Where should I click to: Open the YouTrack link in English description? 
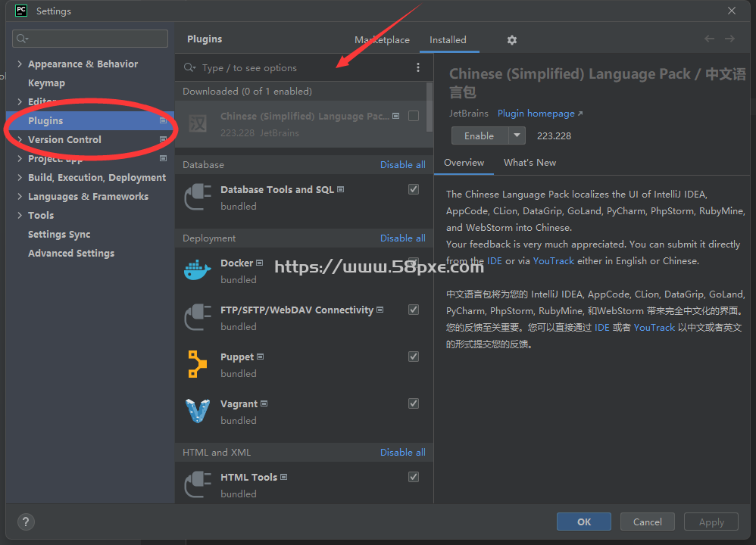[x=554, y=260]
